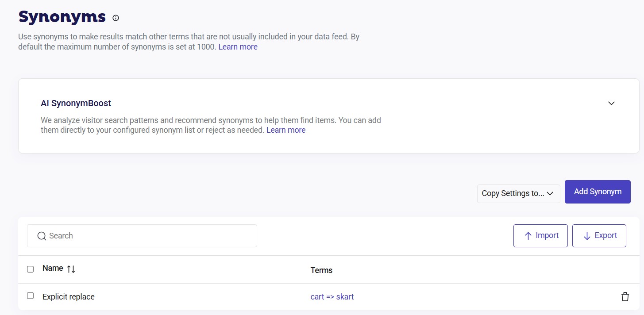644x315 pixels.
Task: Open the cart => skart terms link
Action: pos(332,297)
